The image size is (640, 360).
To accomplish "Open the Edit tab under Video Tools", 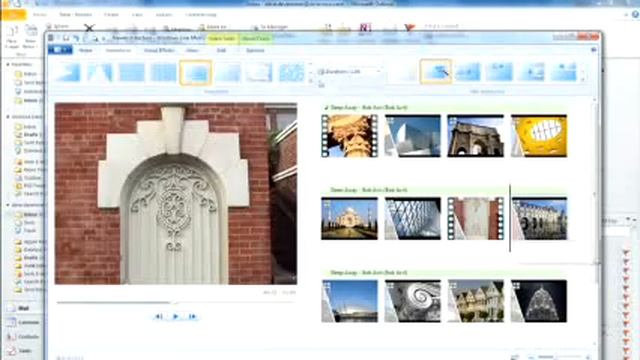I will coord(221,50).
